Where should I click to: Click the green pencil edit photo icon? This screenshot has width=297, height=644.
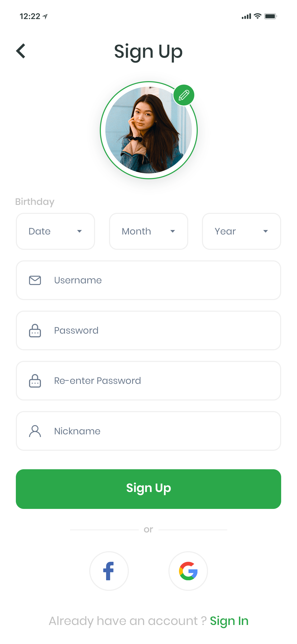(184, 95)
